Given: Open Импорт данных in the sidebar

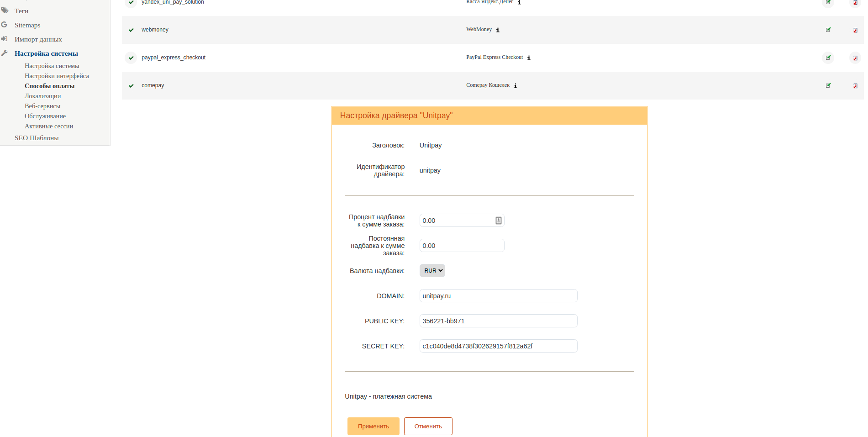Looking at the screenshot, I should (x=38, y=39).
